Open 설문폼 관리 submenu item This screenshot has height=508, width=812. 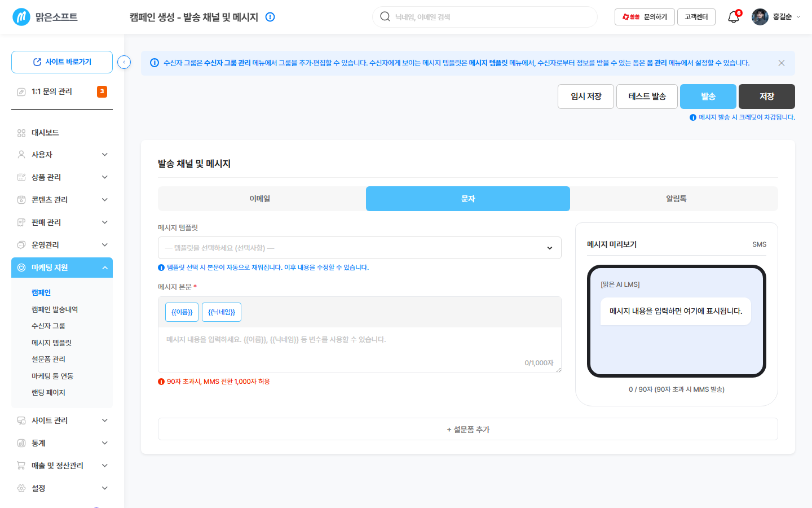click(48, 359)
